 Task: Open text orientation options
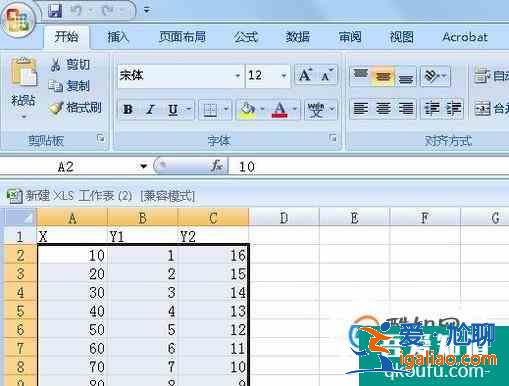click(x=435, y=76)
